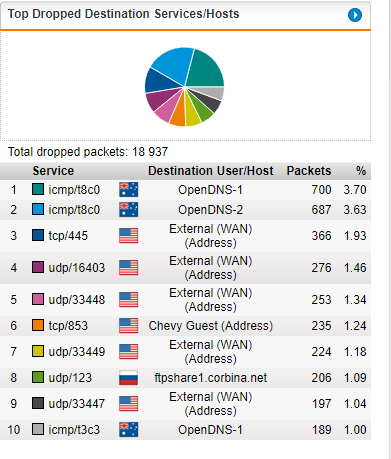Click the blue arrow icon in panel header

tap(355, 15)
